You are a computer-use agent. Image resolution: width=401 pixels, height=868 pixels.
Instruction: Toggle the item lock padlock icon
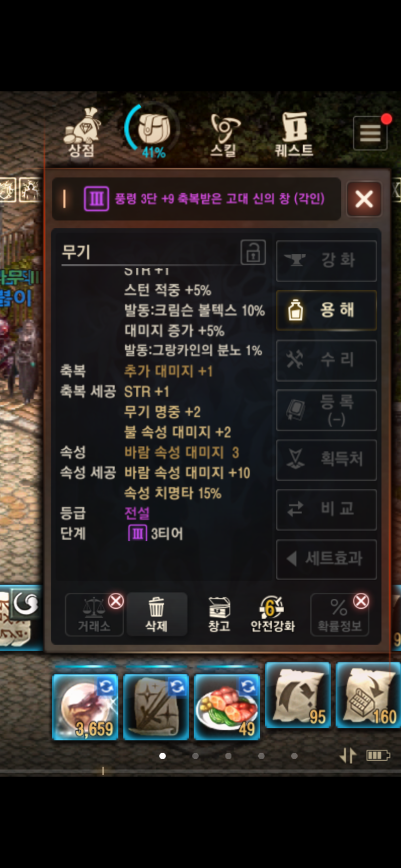253,252
